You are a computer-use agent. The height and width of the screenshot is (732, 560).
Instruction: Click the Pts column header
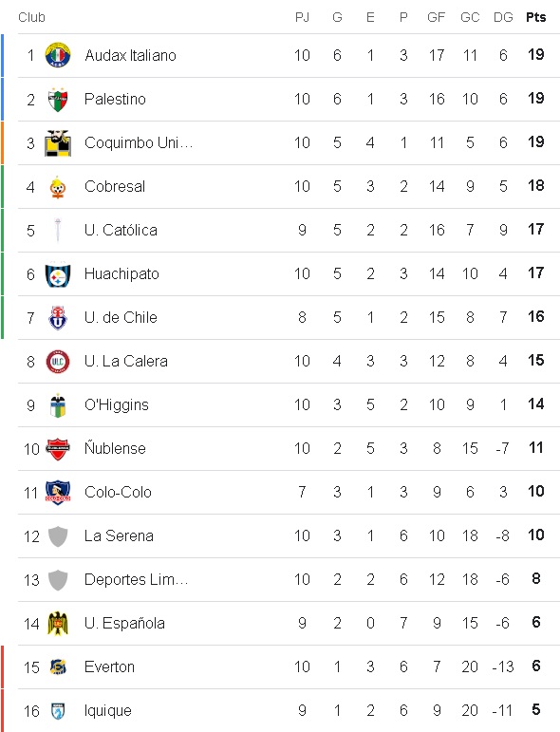coord(535,17)
